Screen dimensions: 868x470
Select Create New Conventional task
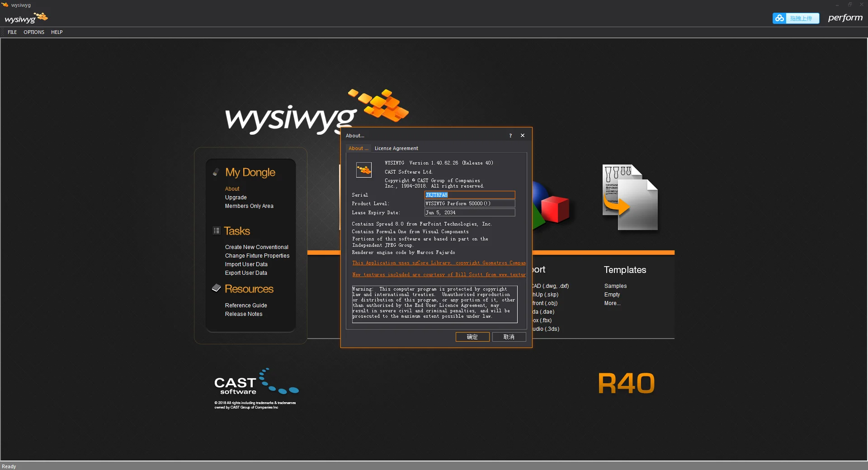click(257, 247)
